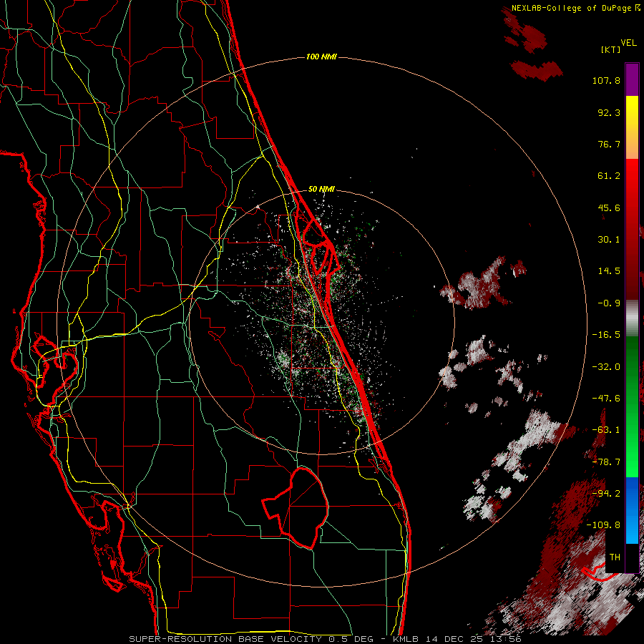Click the 14.5 velocity scale value
Viewport: 644px width, 644px height.
click(x=609, y=271)
